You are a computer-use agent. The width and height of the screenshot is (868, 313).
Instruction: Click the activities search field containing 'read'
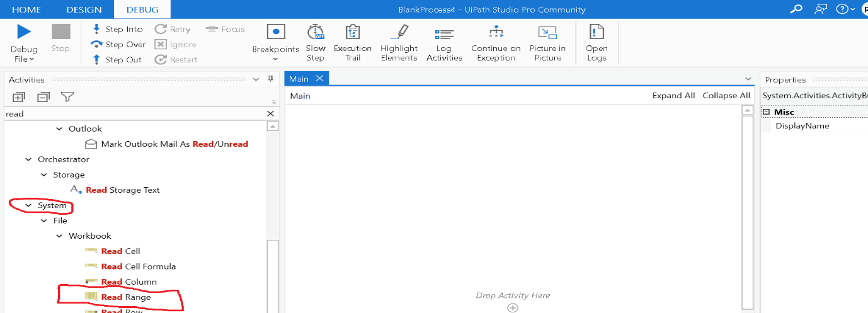134,113
